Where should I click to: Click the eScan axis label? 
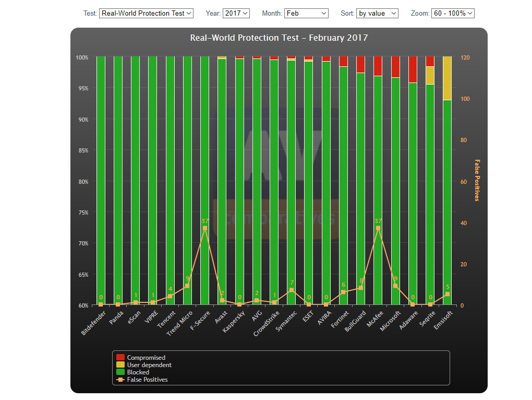click(x=134, y=317)
